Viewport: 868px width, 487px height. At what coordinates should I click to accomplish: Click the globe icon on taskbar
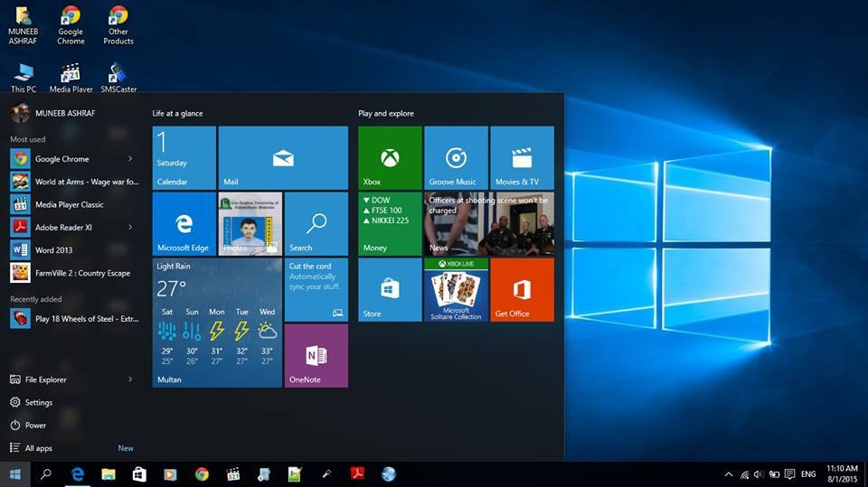[x=389, y=474]
